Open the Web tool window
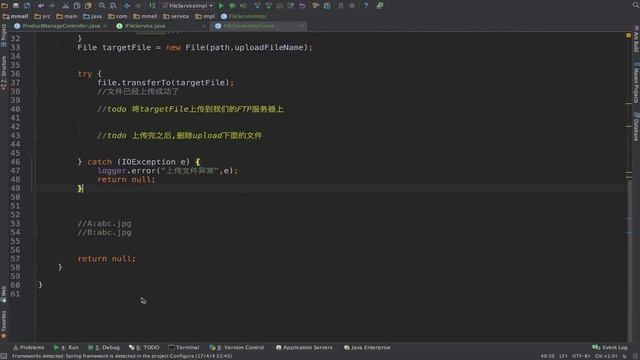The image size is (640, 360). pos(4,294)
